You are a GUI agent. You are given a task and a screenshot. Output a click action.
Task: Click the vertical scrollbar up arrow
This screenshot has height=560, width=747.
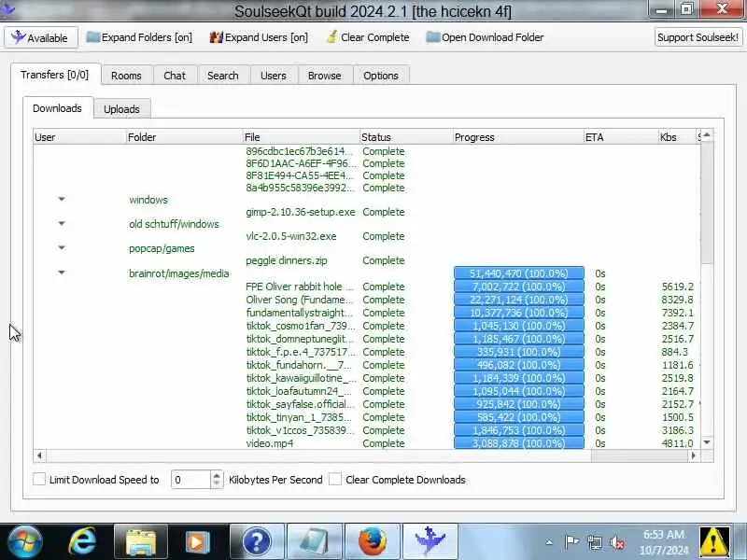[707, 135]
